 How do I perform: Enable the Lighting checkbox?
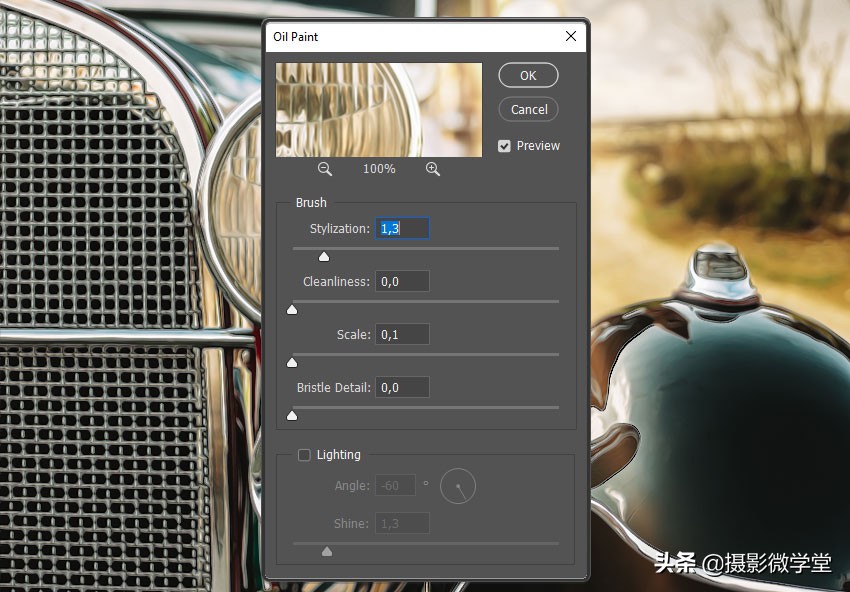click(304, 455)
